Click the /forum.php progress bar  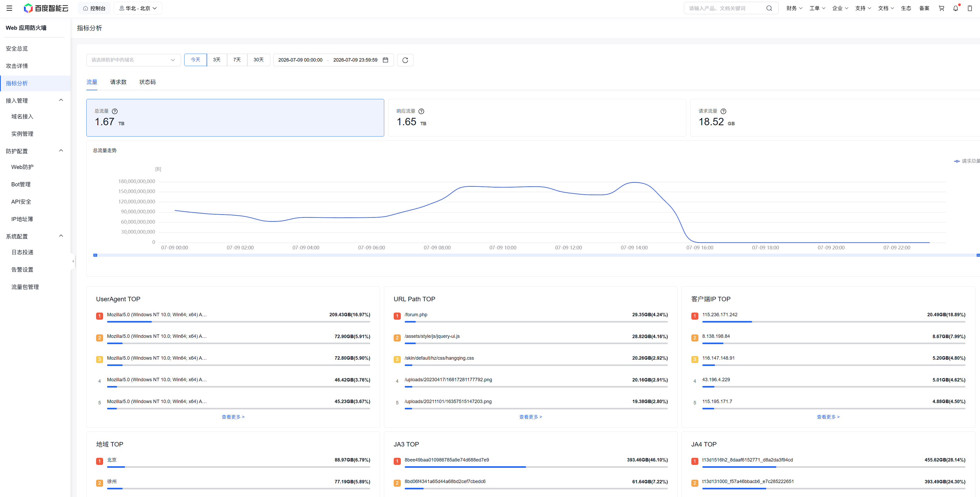[536, 322]
